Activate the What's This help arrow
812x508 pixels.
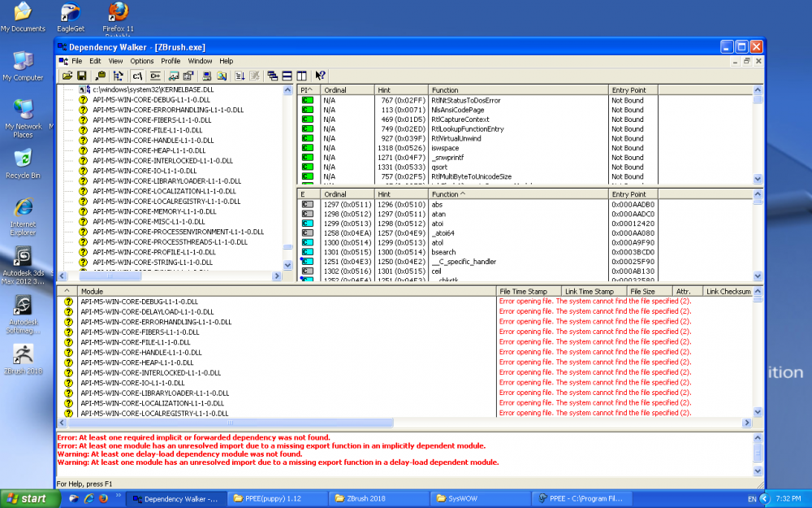(x=318, y=76)
